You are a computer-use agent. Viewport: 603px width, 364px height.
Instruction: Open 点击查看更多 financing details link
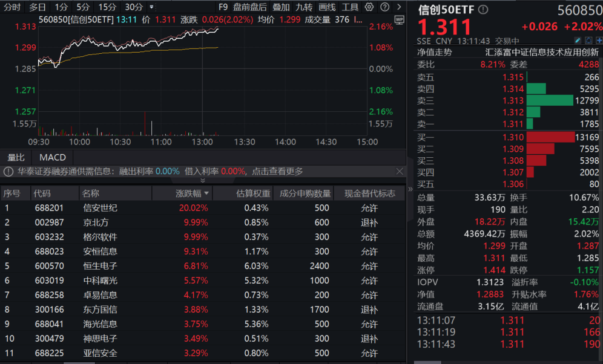pos(278,171)
